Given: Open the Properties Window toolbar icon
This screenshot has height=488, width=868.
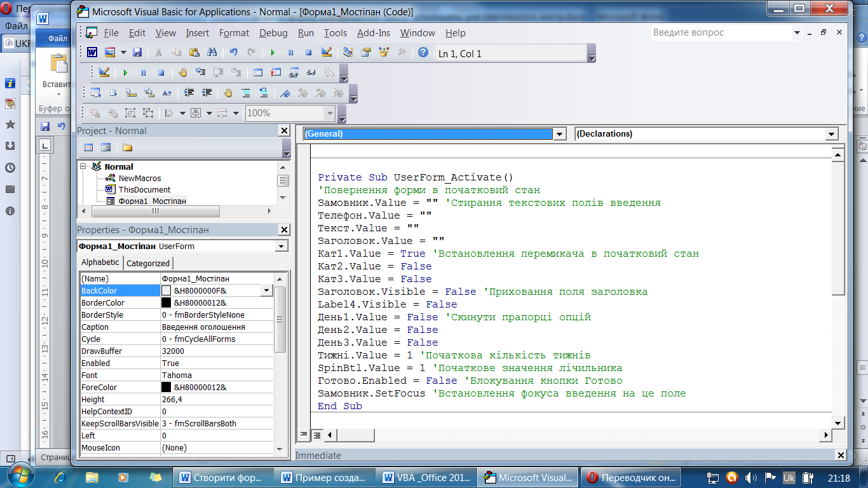Looking at the screenshot, I should tap(366, 53).
